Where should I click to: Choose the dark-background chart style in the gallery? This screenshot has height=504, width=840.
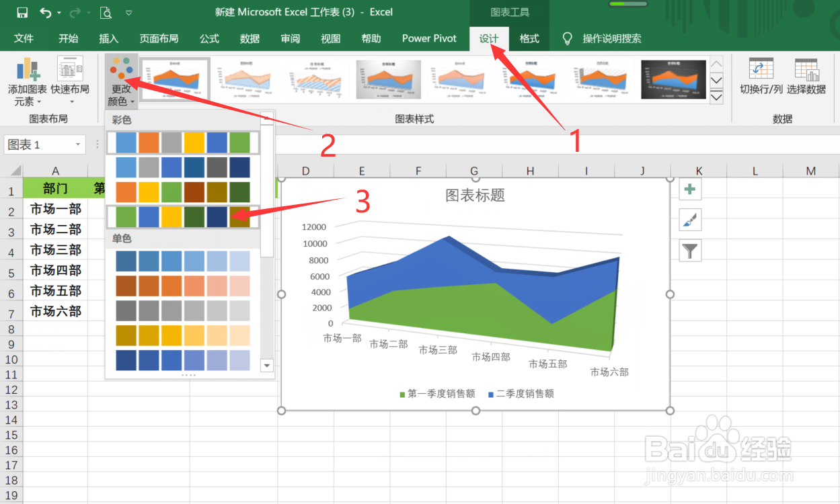click(x=672, y=79)
